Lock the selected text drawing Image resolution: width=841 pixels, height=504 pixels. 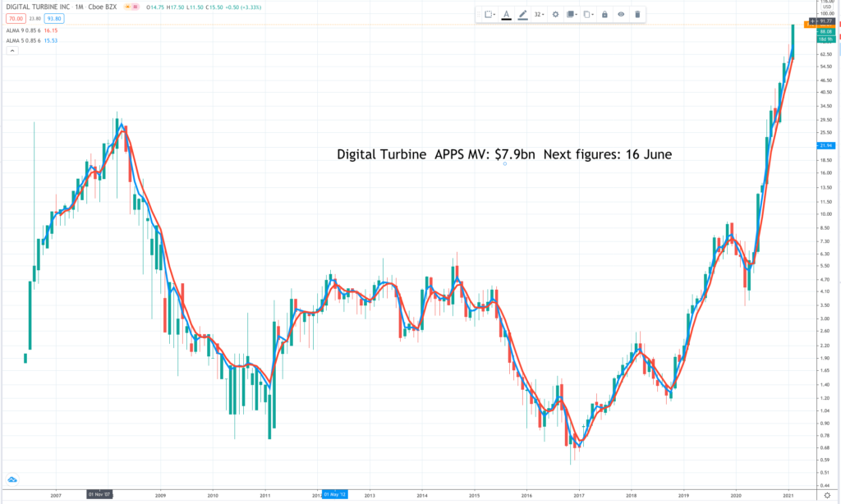pyautogui.click(x=604, y=15)
